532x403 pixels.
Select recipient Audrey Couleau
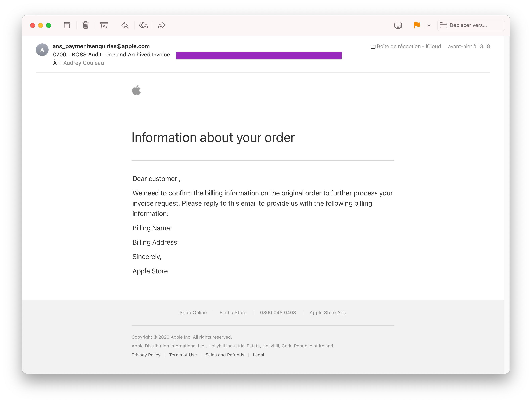pos(83,63)
